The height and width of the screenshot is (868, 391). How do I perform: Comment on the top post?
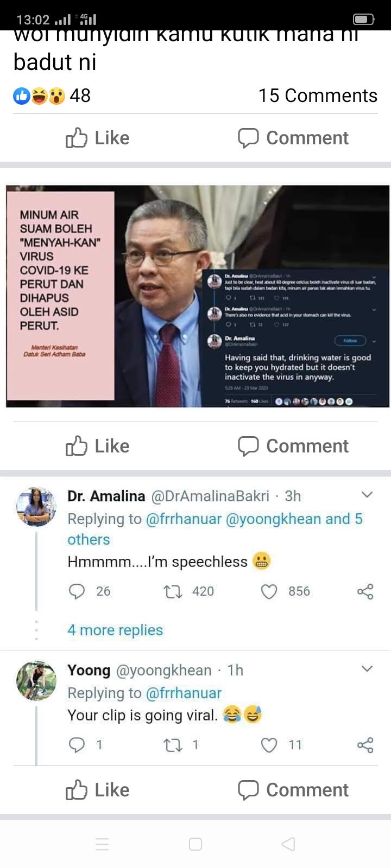(293, 138)
